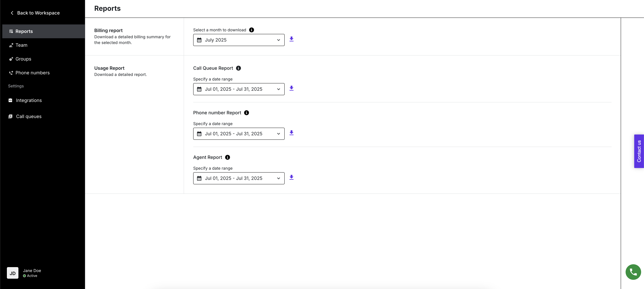Download the Phone number Report
Screen dimensions: 644x289
tap(291, 133)
